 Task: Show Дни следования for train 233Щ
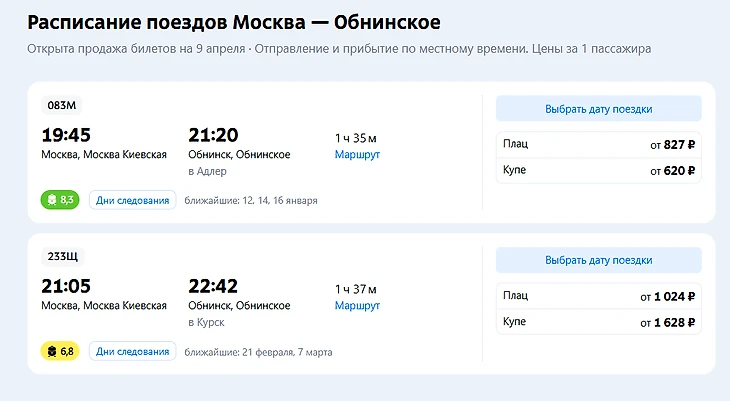132,351
